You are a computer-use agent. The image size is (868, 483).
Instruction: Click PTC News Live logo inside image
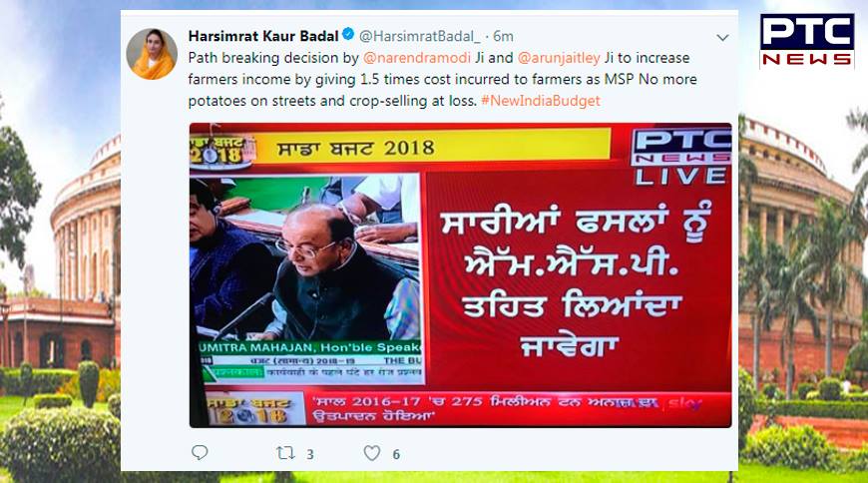680,158
